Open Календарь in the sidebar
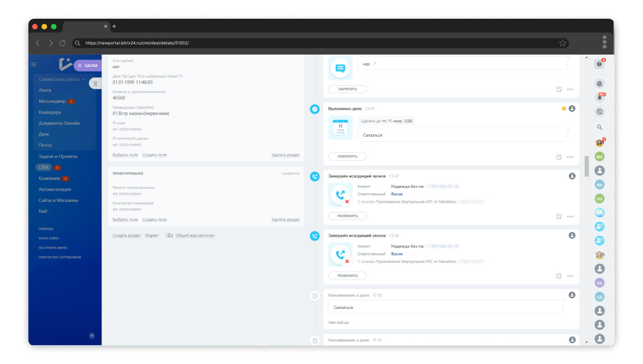 tap(50, 112)
